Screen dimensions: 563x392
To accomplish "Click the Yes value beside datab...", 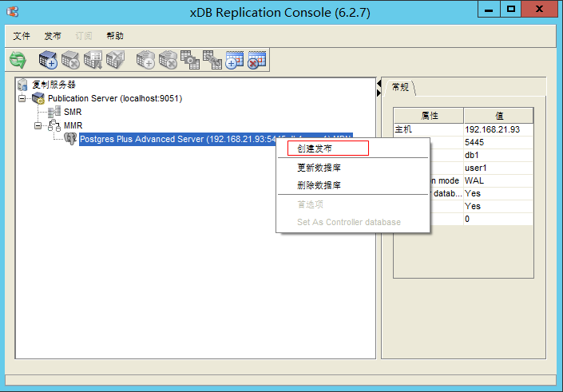I will pos(498,193).
